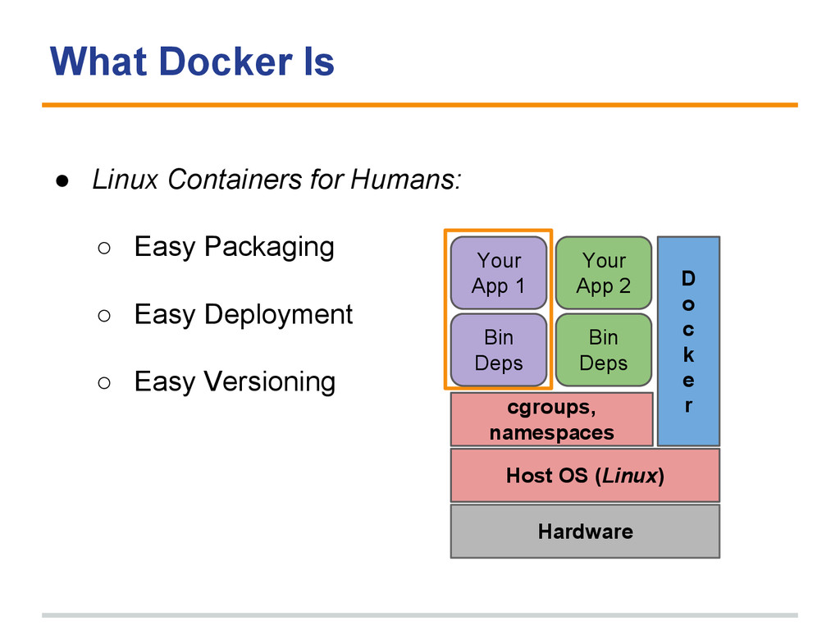Select the green "Your App 2" box
Screen dimensions: 840x630
(x=604, y=272)
